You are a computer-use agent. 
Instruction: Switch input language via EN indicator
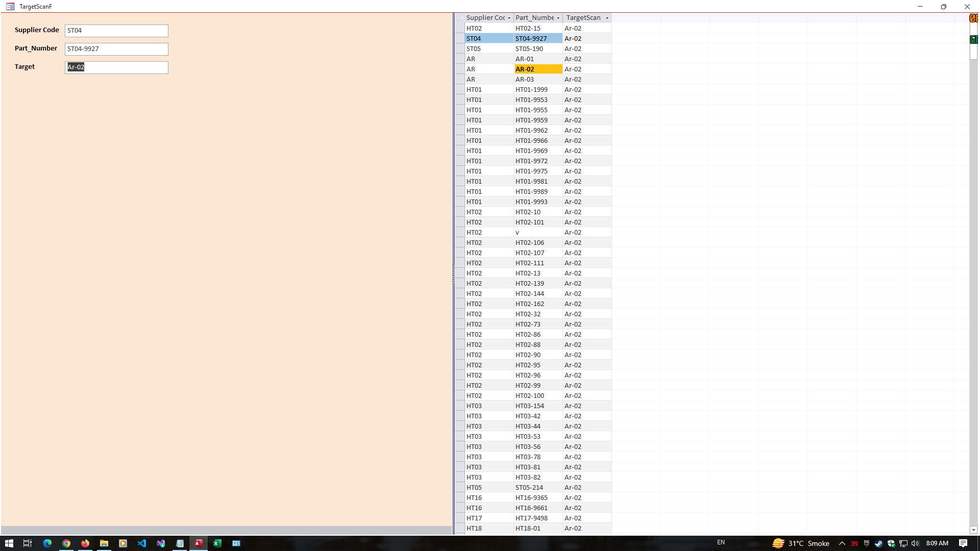[721, 542]
